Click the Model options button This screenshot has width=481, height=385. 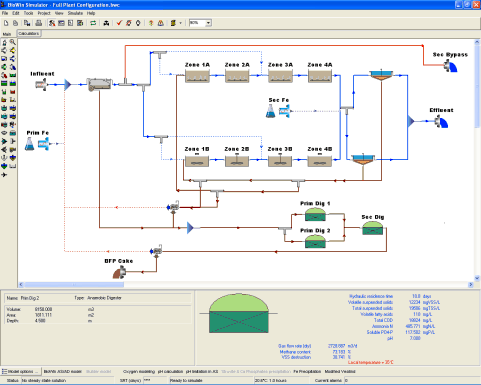(x=21, y=371)
